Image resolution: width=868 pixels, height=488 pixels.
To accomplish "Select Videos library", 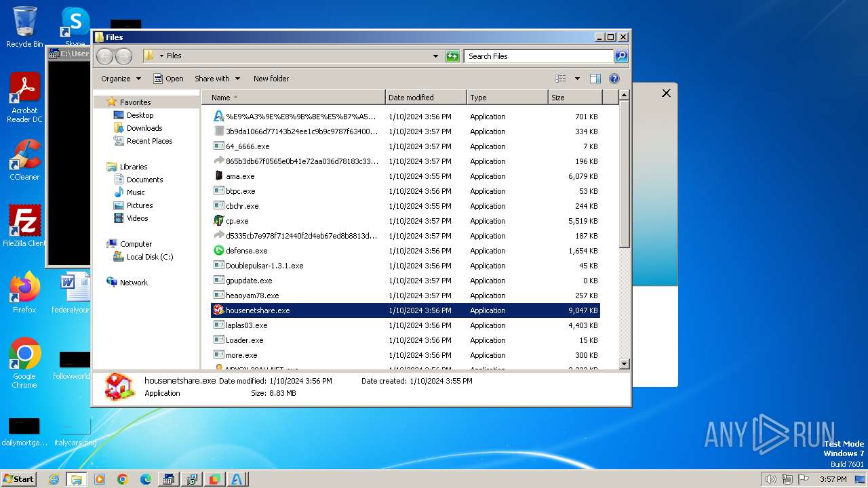I will [137, 218].
